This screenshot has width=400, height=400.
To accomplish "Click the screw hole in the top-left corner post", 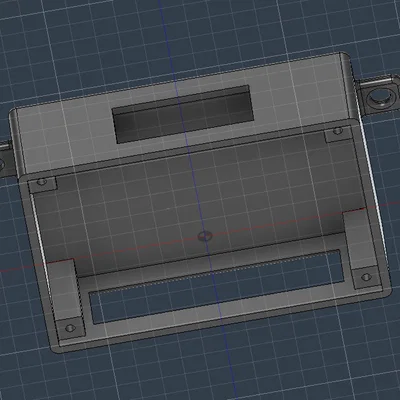I will [x=42, y=182].
